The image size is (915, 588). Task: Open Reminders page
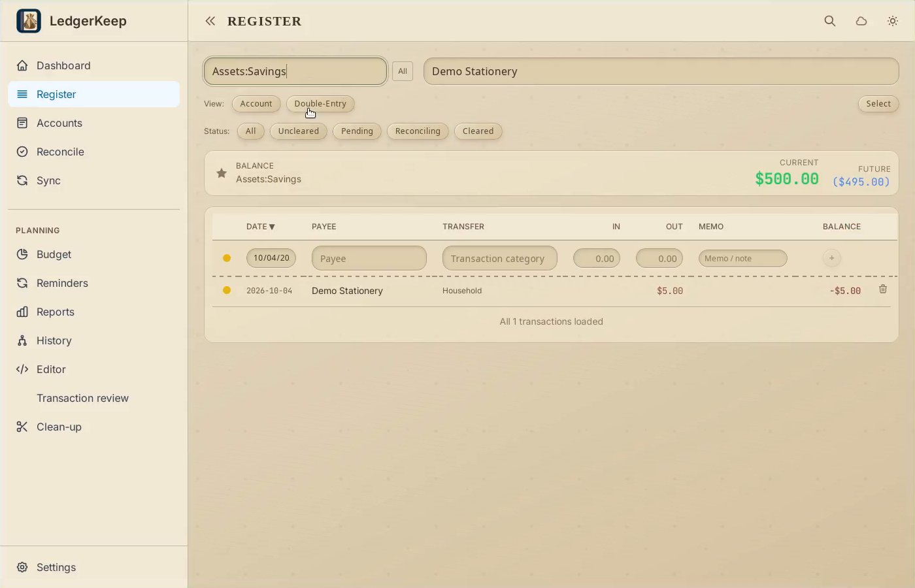tap(93, 283)
